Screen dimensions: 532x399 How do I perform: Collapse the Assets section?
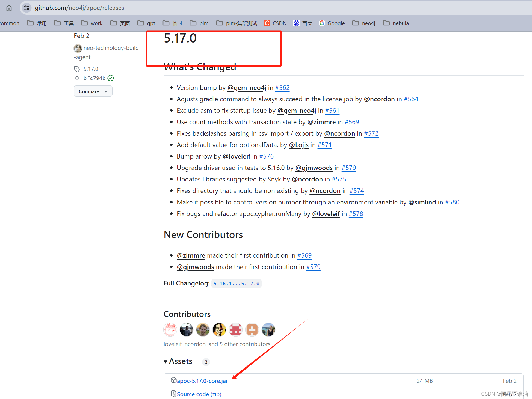(x=178, y=361)
